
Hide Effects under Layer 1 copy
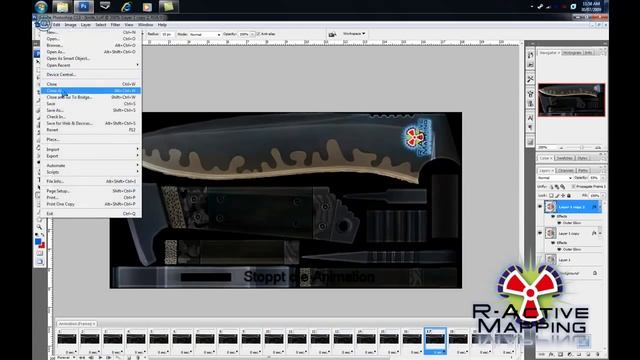coord(554,242)
